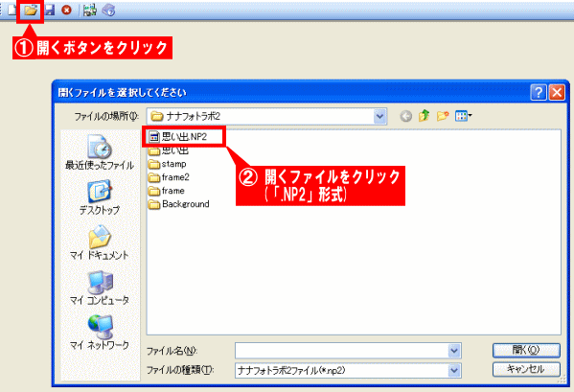Click the キャンセル button
Viewport: 574px width, 392px height.
click(526, 369)
